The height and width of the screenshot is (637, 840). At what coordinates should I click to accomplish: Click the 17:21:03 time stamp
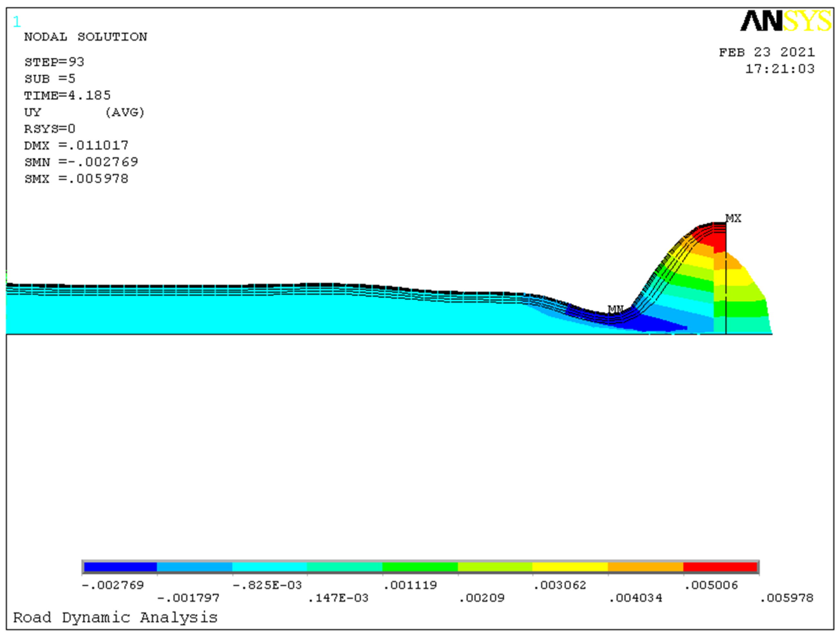pyautogui.click(x=781, y=69)
